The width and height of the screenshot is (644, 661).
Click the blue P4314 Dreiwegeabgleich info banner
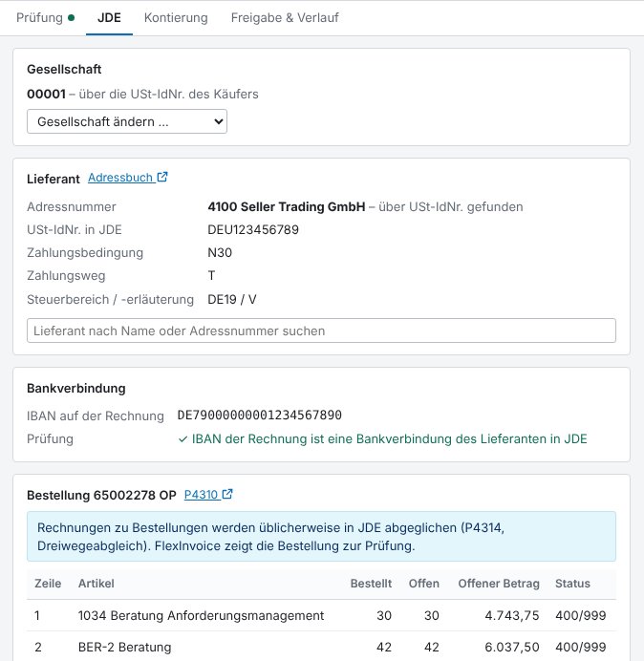pyautogui.click(x=321, y=537)
